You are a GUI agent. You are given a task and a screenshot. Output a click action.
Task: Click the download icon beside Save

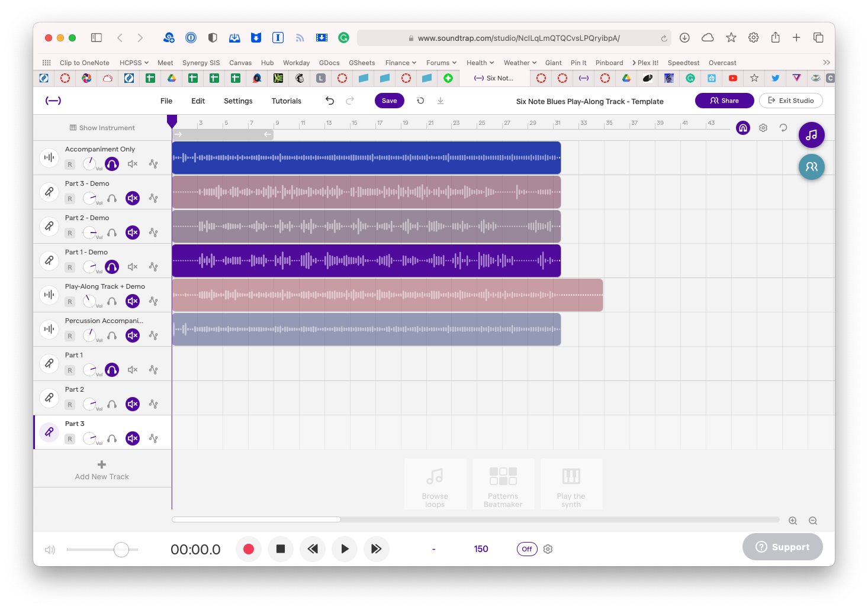pyautogui.click(x=441, y=101)
